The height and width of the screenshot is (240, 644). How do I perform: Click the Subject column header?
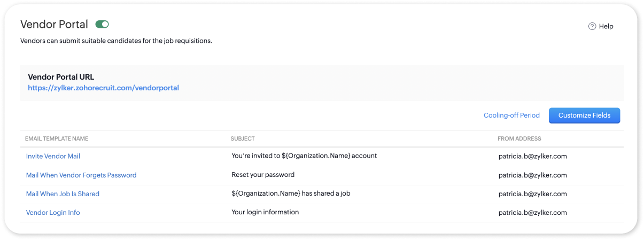coord(243,138)
